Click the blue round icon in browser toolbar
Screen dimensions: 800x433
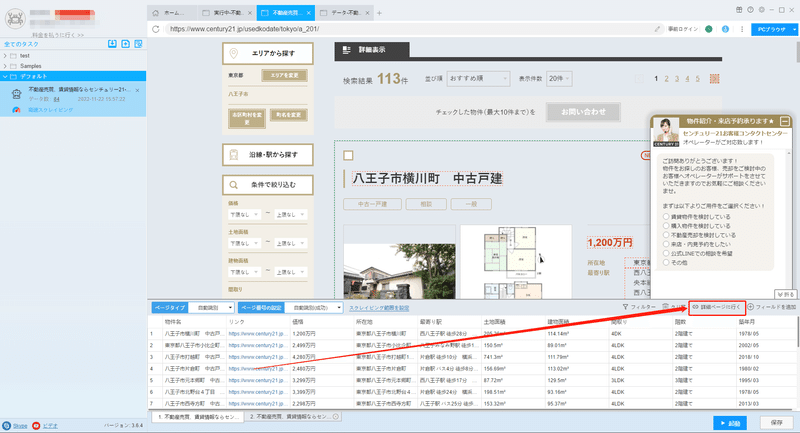tap(725, 29)
